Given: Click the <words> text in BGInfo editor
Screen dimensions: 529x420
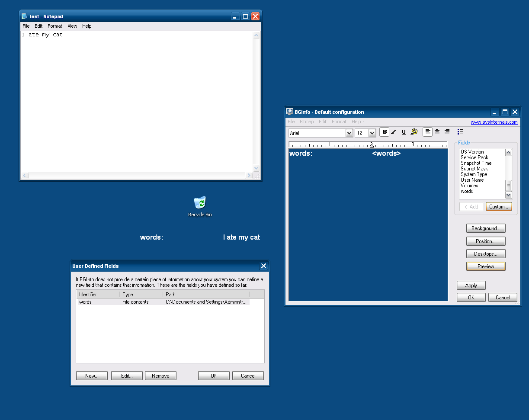Looking at the screenshot, I should point(386,154).
